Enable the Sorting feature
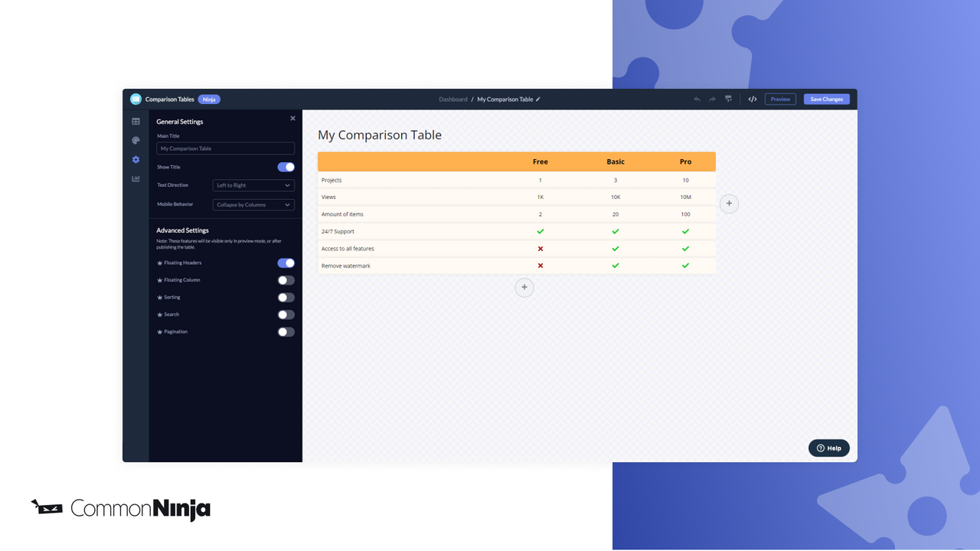The height and width of the screenshot is (551, 980). click(286, 297)
